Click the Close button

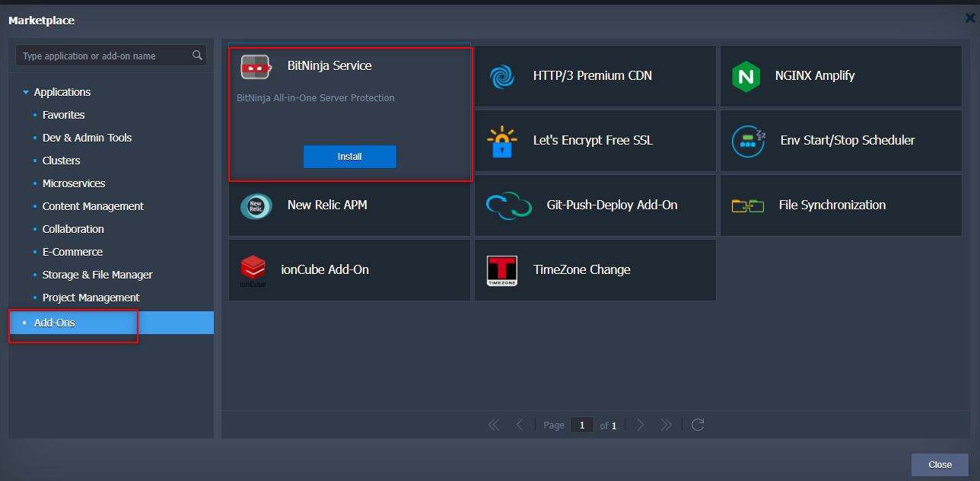tap(940, 465)
